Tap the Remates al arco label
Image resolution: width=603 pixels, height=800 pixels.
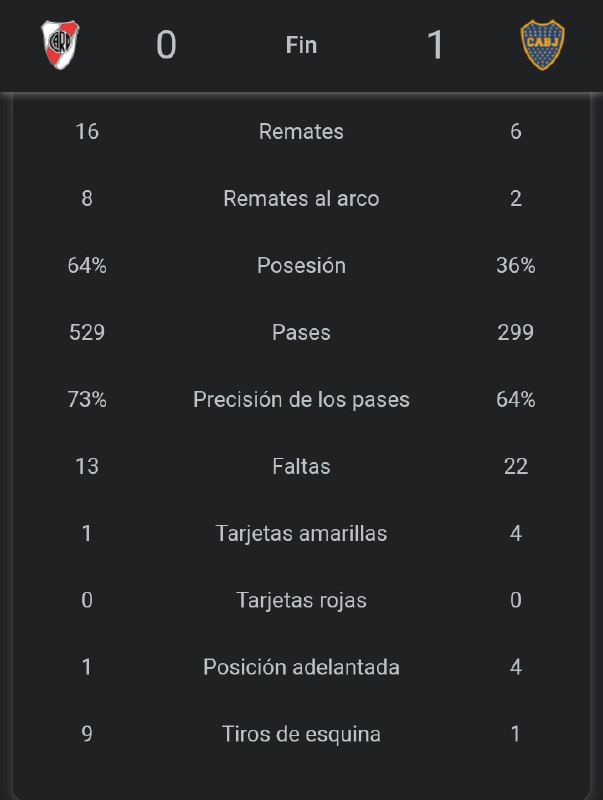point(302,198)
